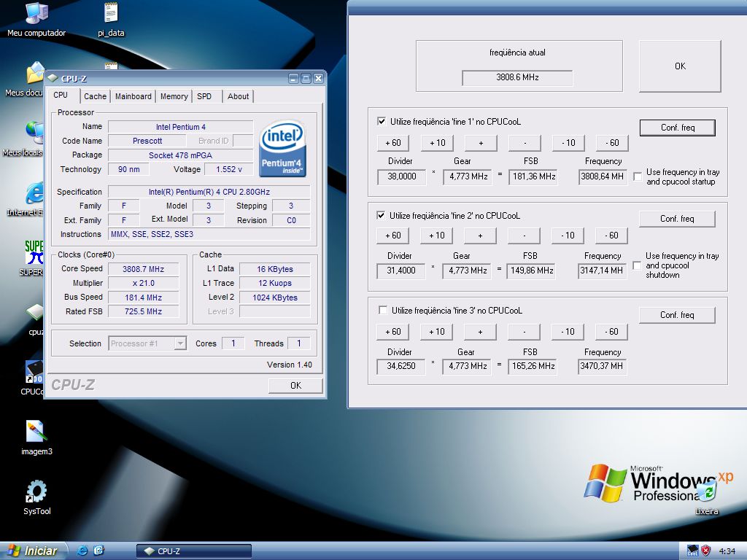Click OK in the CPU-Z window
747x560 pixels.
[x=296, y=385]
